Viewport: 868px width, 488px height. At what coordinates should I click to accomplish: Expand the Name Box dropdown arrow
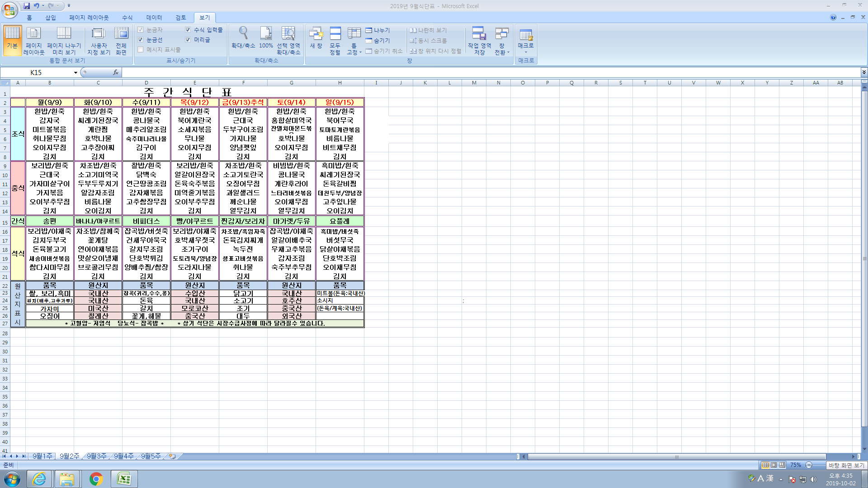[x=75, y=72]
